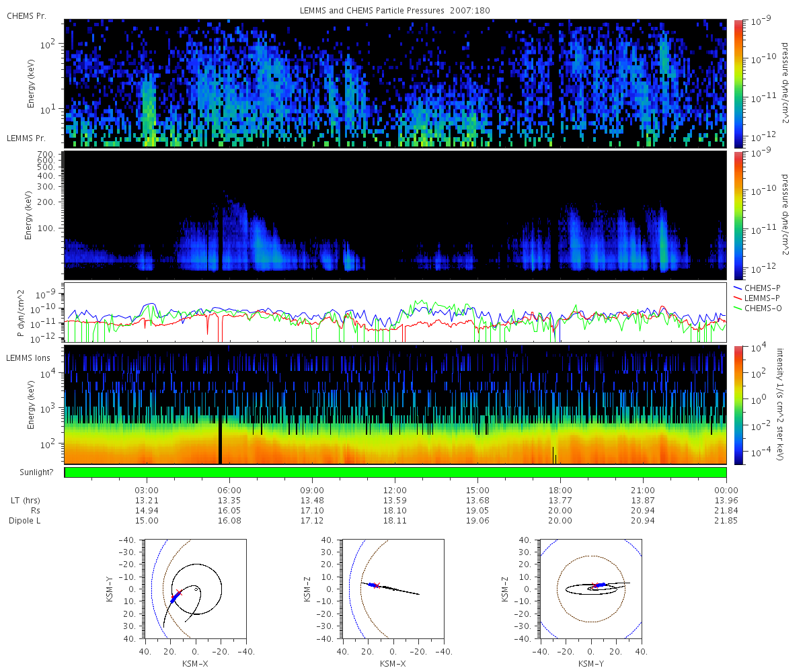Click the LEMMS Ions panel label
807x672 pixels.
28,358
